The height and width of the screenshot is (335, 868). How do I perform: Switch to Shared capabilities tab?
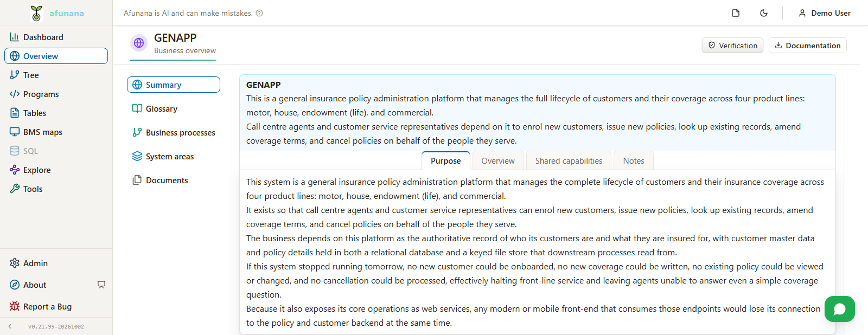(x=569, y=160)
